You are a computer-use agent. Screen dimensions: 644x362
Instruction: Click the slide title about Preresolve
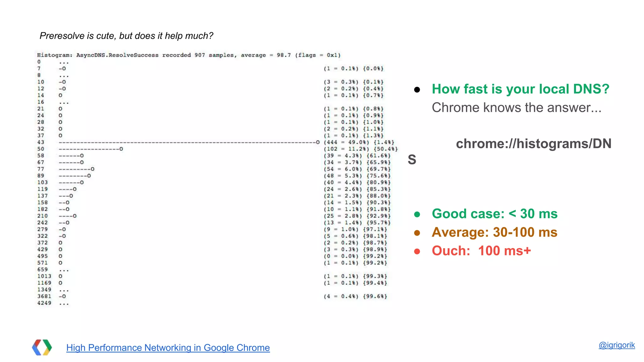[x=126, y=36]
